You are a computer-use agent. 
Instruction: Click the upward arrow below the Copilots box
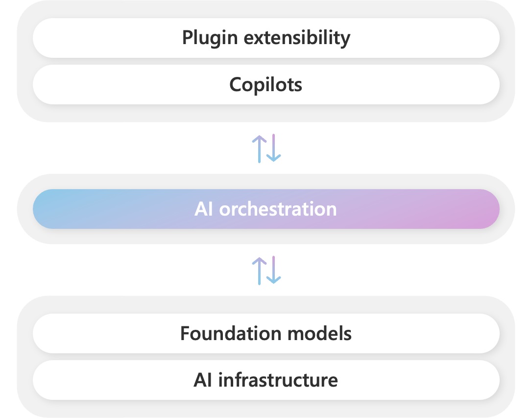[259, 148]
